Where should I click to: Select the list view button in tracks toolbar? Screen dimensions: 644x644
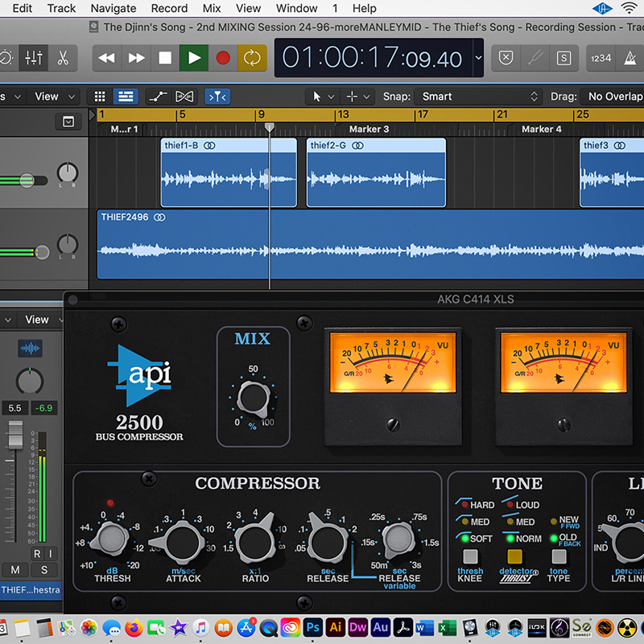click(126, 97)
